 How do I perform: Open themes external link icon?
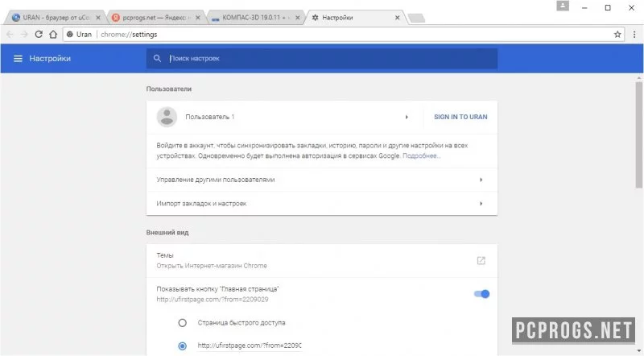coord(481,261)
